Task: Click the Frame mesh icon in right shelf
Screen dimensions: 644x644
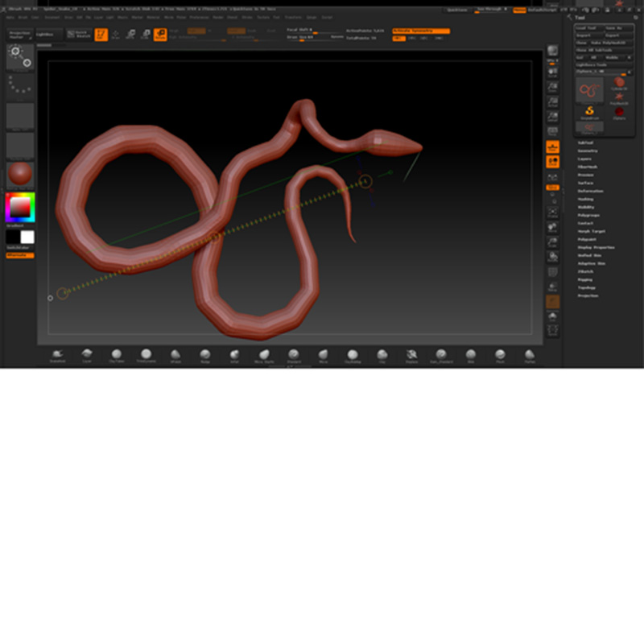Action: tap(552, 213)
